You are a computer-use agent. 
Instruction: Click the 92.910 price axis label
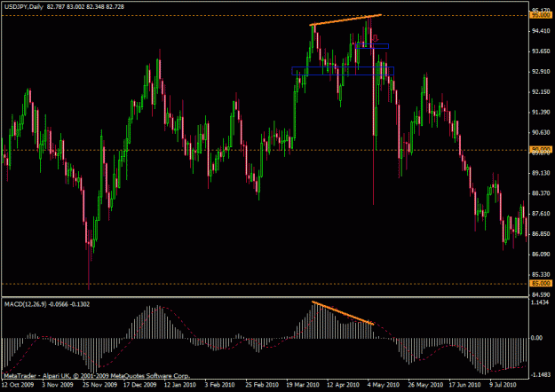541,72
